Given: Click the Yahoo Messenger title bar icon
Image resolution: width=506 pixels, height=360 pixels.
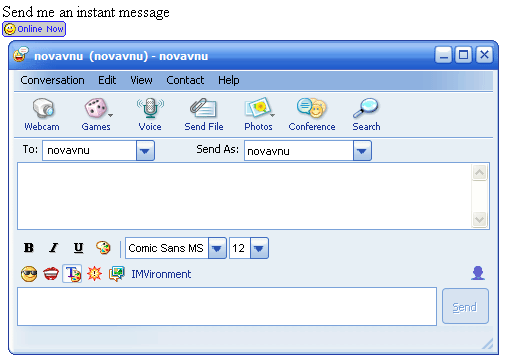Looking at the screenshot, I should point(21,54).
